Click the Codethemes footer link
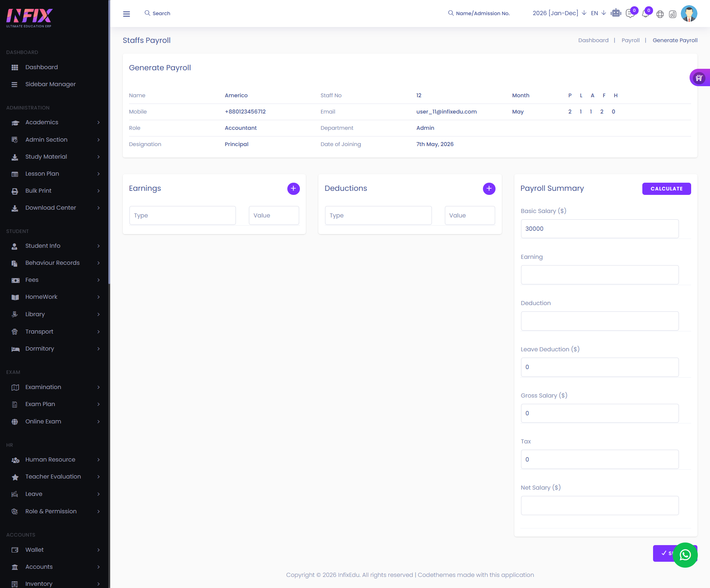Screen dimensions: 710x588 (437, 575)
